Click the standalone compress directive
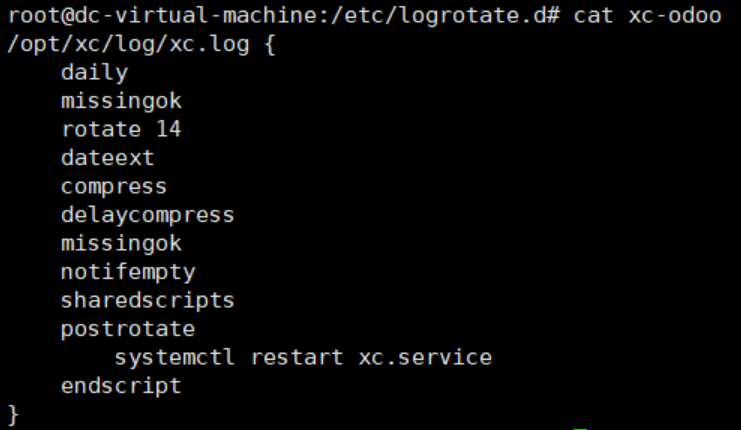 pos(114,186)
